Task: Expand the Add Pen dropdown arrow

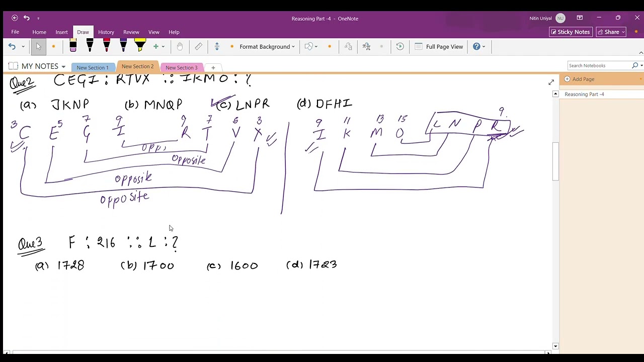Action: (163, 47)
